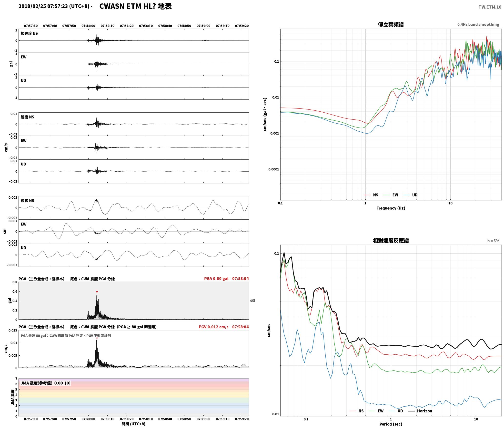Click the 傅立葉頻譜 chart title

tap(391, 24)
